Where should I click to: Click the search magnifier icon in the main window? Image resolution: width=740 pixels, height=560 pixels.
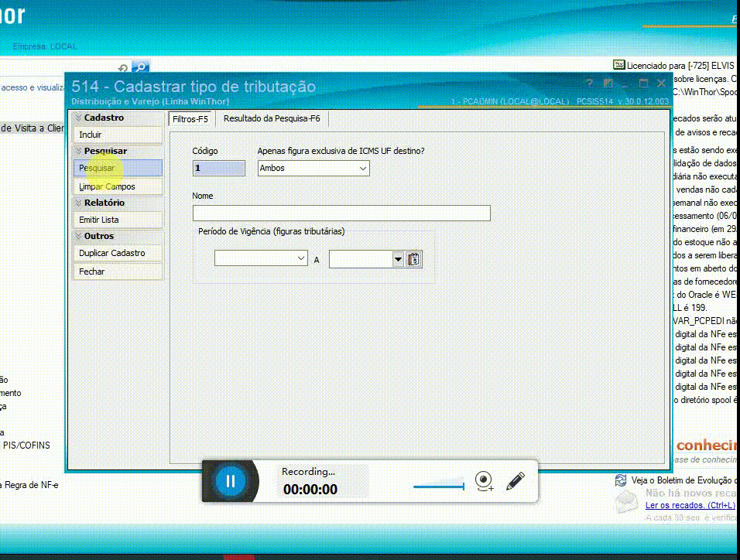tap(141, 67)
